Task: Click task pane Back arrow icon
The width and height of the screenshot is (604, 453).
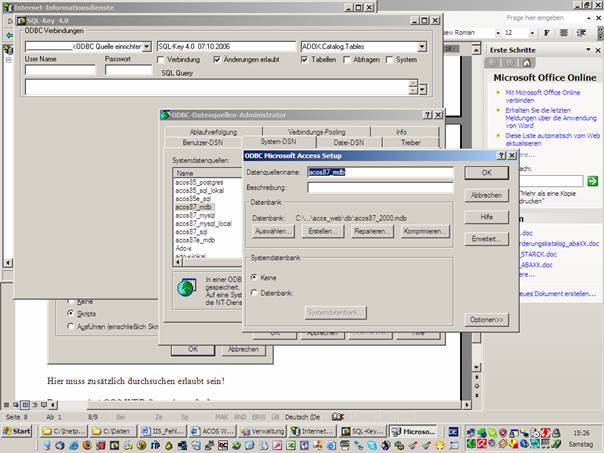Action: tap(493, 63)
